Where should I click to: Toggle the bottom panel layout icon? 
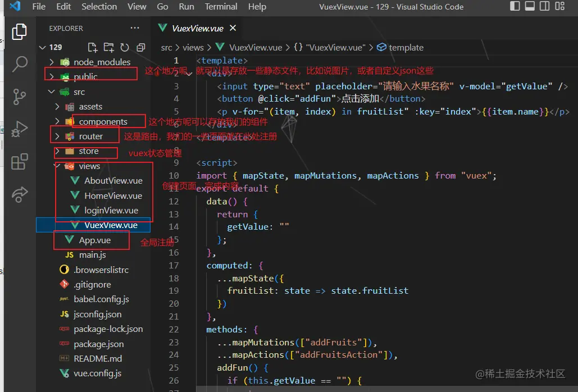pos(530,6)
